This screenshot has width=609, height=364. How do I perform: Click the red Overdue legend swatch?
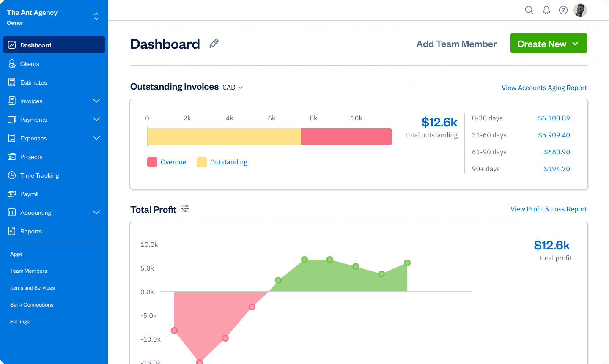tap(152, 162)
